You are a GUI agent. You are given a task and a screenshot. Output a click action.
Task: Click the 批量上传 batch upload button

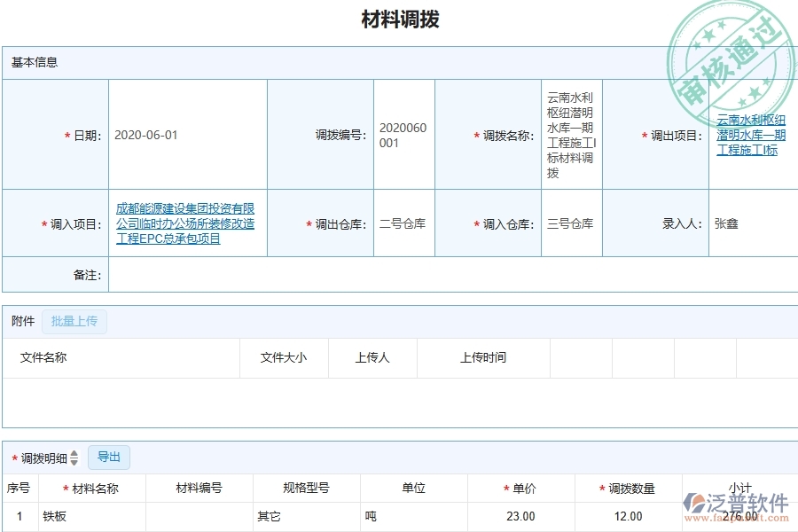[x=74, y=321]
